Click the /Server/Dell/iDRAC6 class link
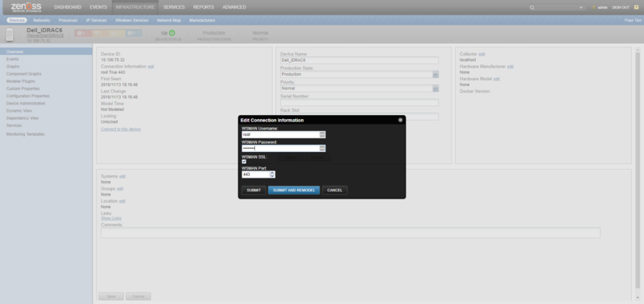 point(45,35)
